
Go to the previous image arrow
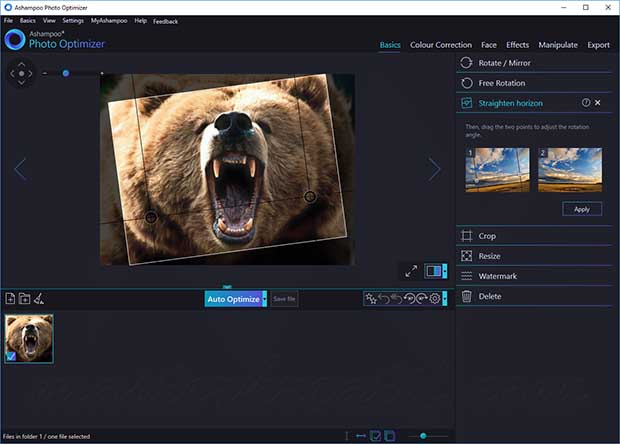(x=20, y=169)
